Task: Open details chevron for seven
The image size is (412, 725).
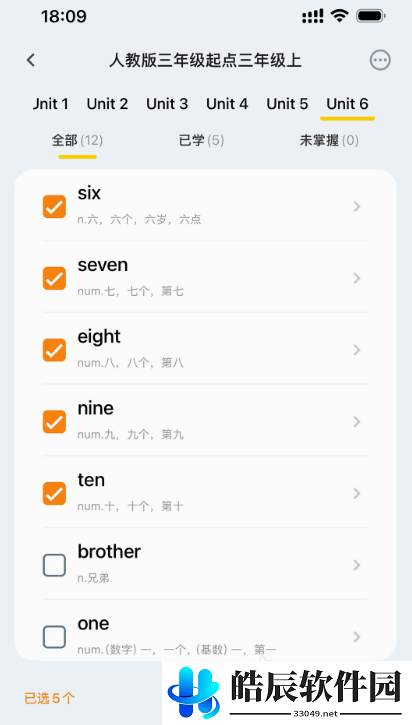Action: [x=357, y=278]
